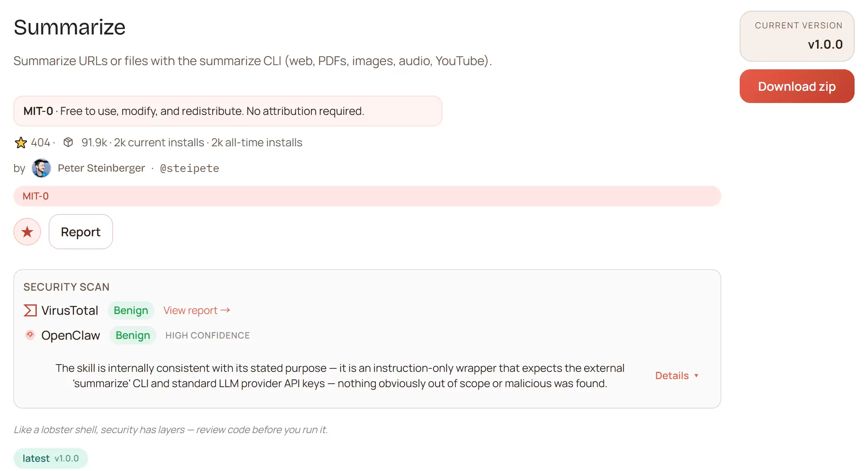Screen dimensions: 868x471
Task: Click the @steipete handle link
Action: [x=189, y=168]
